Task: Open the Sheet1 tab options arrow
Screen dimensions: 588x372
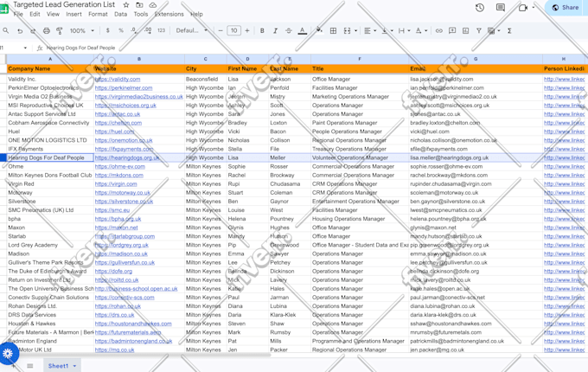Action: click(74, 366)
